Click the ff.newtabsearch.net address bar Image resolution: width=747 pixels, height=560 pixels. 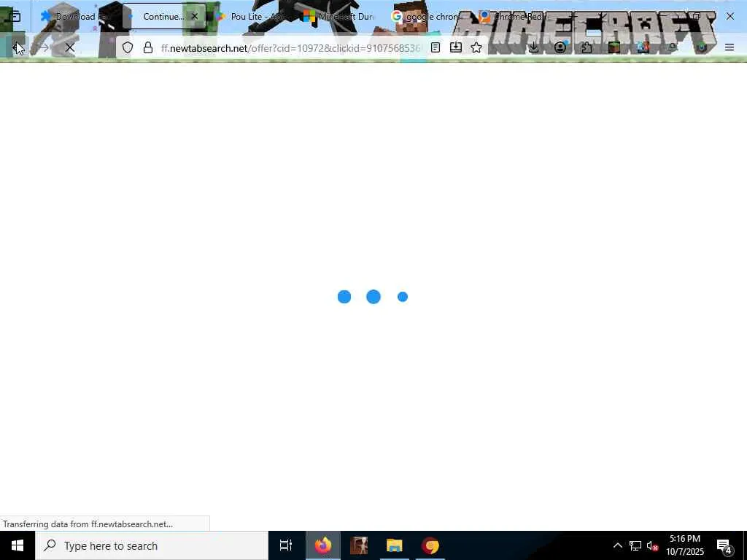coord(290,48)
